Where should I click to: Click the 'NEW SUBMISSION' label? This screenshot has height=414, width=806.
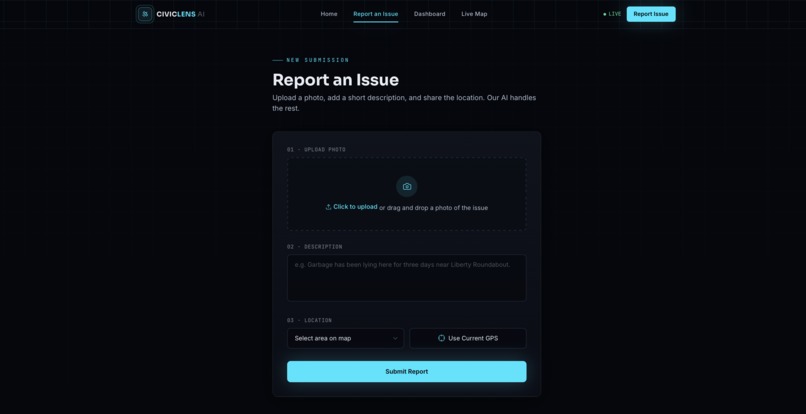point(318,60)
